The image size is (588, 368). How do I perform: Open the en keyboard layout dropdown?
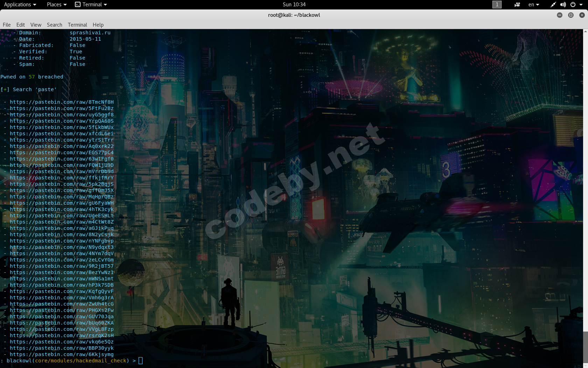click(534, 5)
